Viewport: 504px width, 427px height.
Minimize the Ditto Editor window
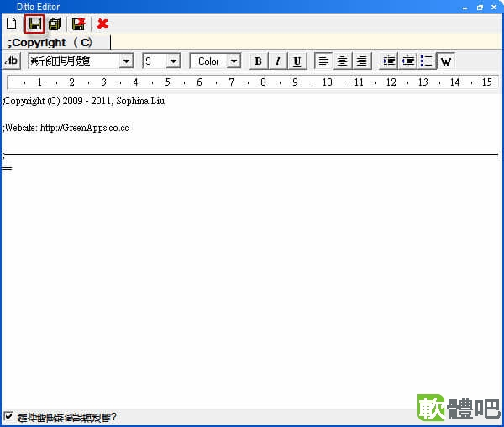pyautogui.click(x=465, y=8)
